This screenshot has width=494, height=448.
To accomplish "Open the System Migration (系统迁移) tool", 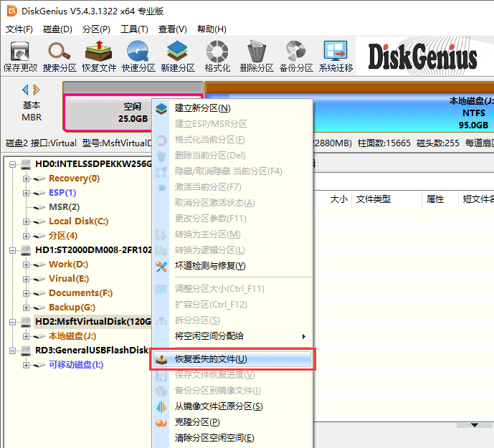I will (336, 57).
